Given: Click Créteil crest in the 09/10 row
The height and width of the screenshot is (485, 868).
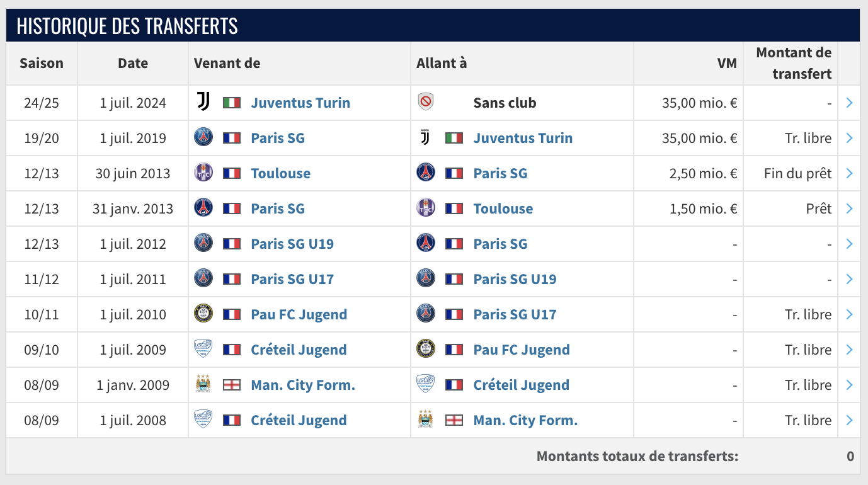Looking at the screenshot, I should click(x=203, y=349).
